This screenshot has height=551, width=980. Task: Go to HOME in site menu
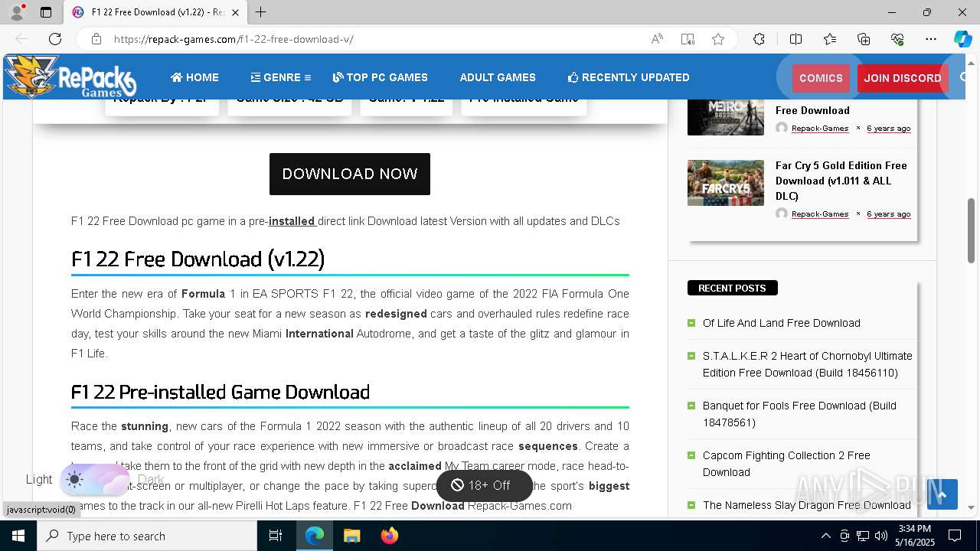194,77
